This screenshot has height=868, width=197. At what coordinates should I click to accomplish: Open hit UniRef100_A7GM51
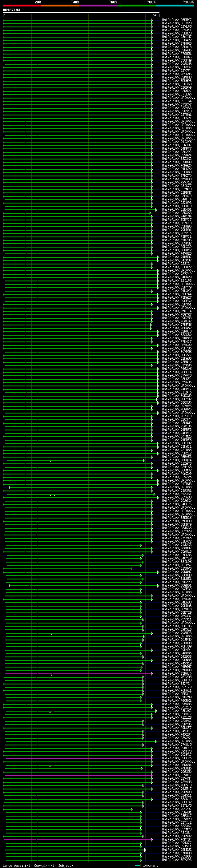177,54
